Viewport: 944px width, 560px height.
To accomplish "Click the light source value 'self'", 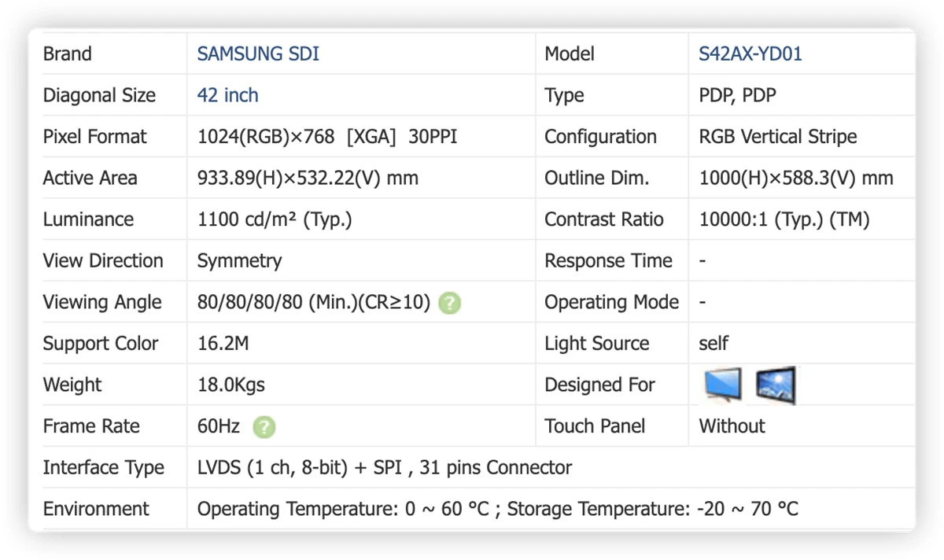I will (x=714, y=344).
